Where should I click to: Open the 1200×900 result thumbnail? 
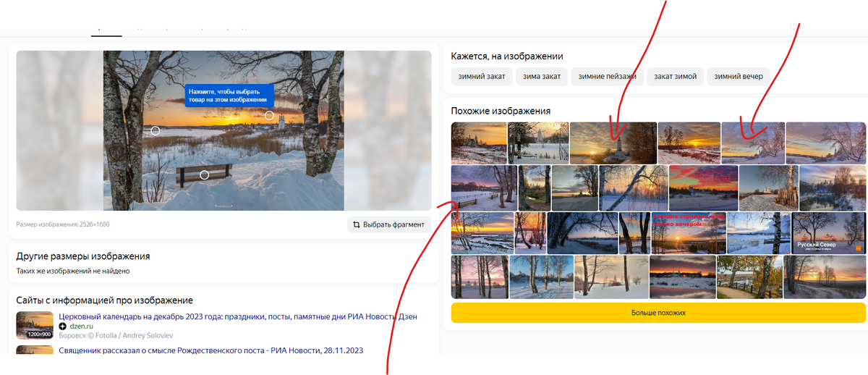35,326
